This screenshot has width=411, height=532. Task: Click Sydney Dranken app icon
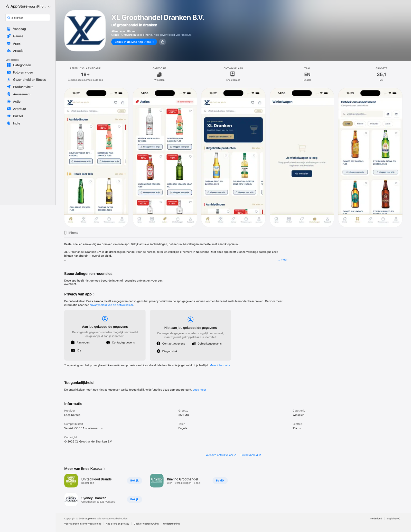point(71,499)
